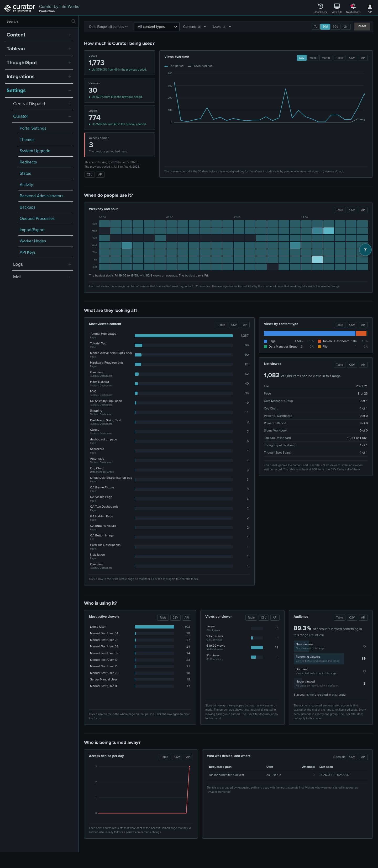Select Manual Test User 04 row

tap(140, 633)
